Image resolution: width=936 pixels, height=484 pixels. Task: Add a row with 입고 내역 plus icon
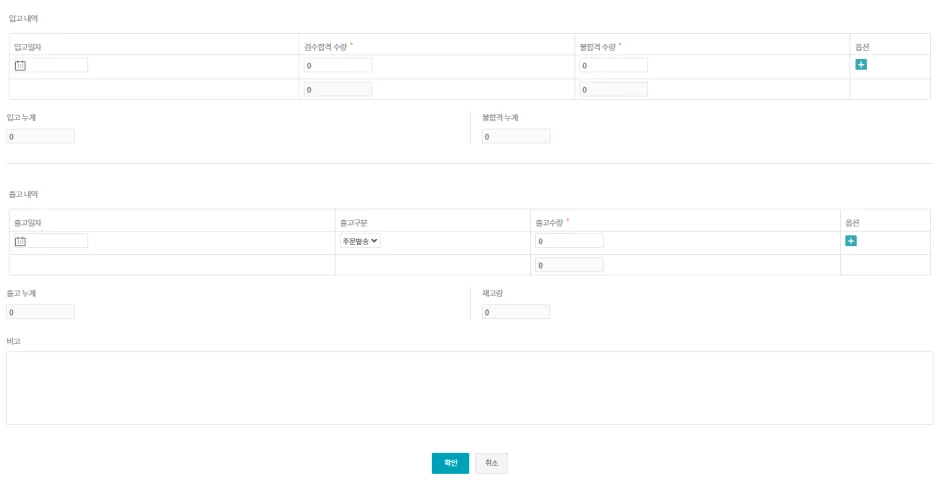pos(861,65)
